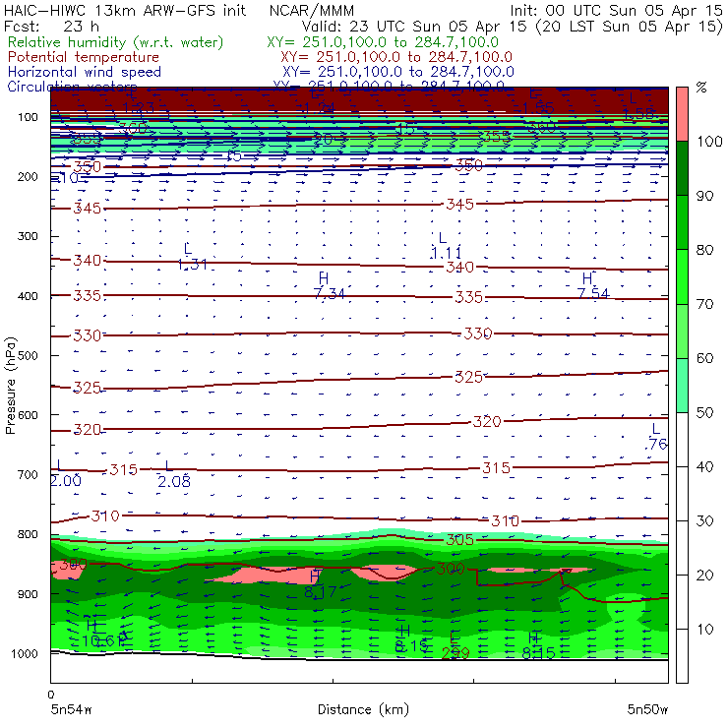The image size is (728, 728).
Task: Click the '300' pressure axis tick label
Action: (28, 236)
